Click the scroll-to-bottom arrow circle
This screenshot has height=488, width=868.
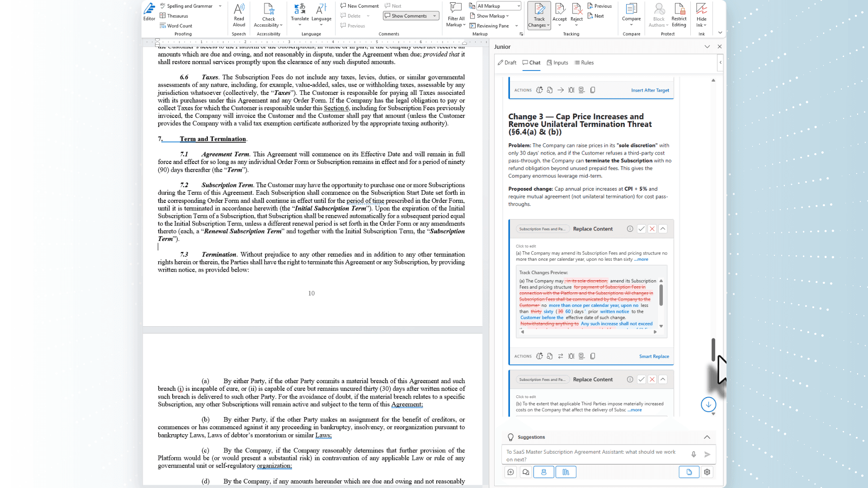[708, 404]
